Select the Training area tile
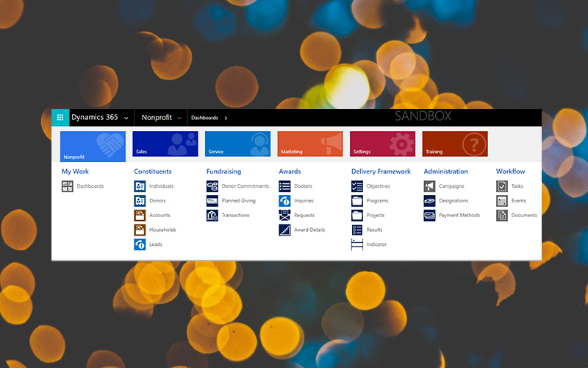 [455, 144]
